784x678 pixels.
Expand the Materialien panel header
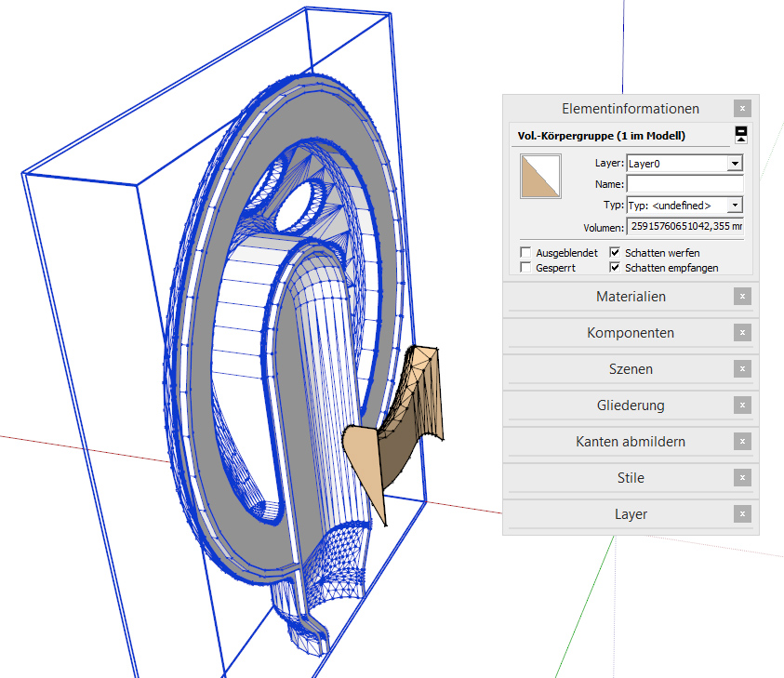click(631, 297)
